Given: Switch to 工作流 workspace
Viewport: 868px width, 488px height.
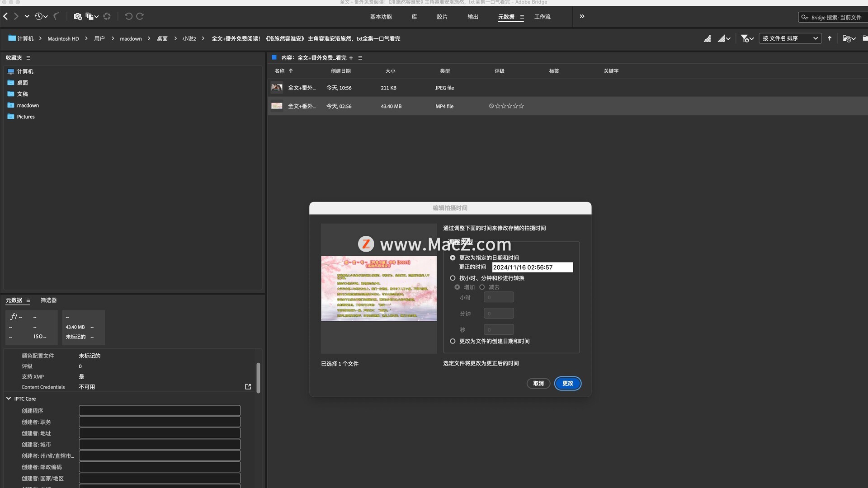Looking at the screenshot, I should coord(542,17).
